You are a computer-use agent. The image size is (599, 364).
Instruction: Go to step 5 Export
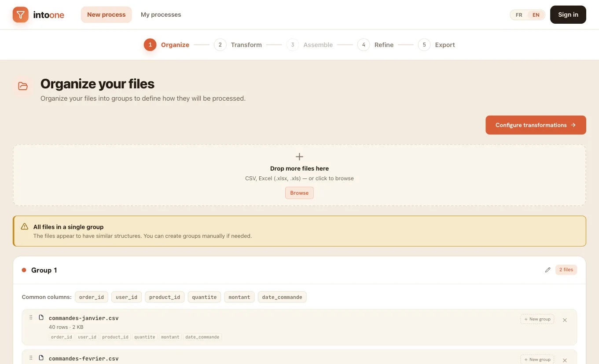pyautogui.click(x=436, y=45)
